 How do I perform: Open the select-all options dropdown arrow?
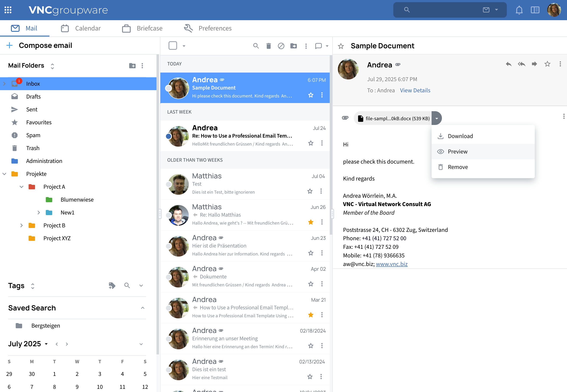pyautogui.click(x=184, y=46)
